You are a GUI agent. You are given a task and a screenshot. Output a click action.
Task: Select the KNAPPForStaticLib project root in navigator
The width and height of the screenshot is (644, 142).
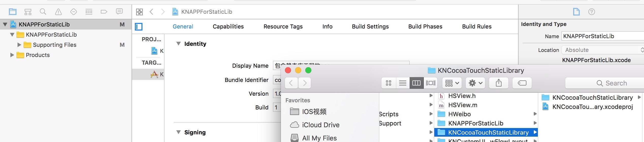click(44, 24)
